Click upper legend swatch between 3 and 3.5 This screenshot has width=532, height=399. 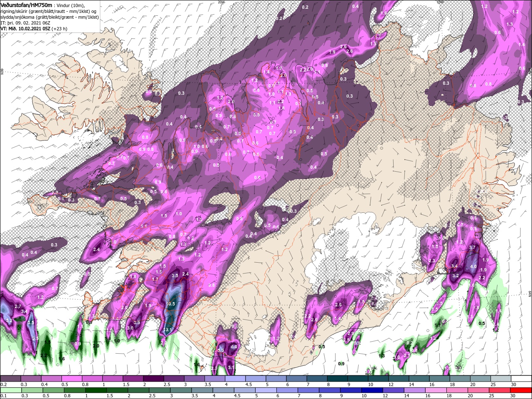(x=194, y=379)
